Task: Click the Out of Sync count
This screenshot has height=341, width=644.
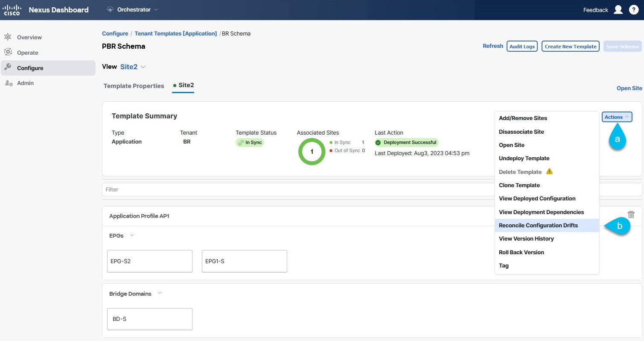Action: [364, 150]
